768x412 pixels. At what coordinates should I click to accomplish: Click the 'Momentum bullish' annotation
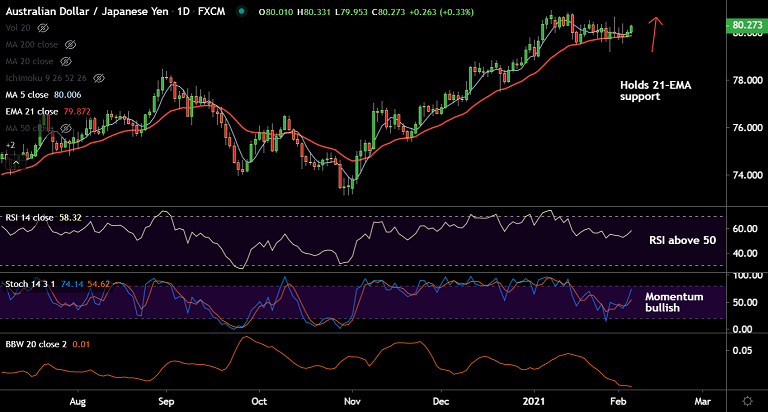point(674,302)
